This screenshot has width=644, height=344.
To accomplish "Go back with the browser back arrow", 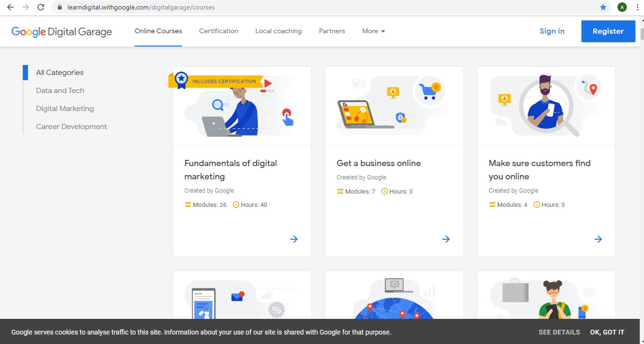I will pos(10,7).
